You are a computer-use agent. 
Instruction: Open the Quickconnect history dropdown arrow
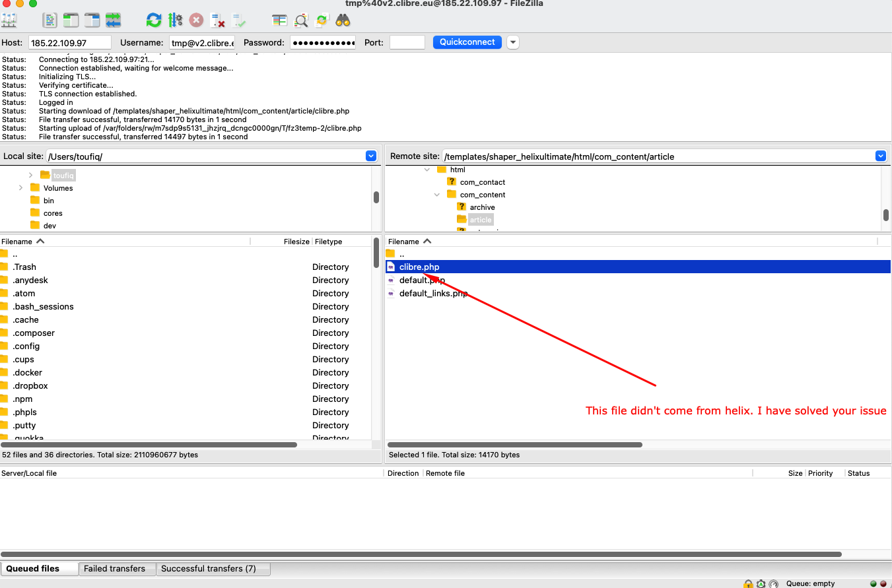[513, 42]
